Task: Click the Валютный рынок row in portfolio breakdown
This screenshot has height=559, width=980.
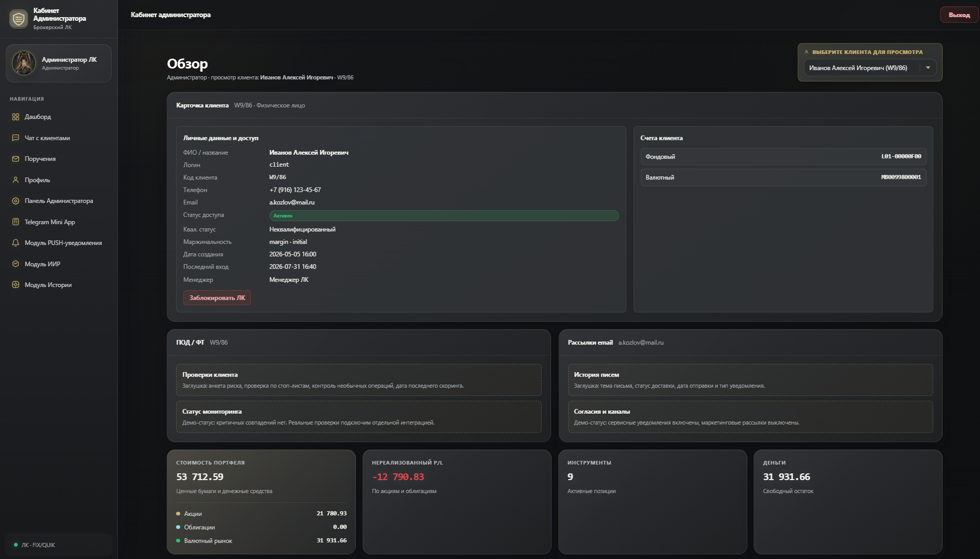Action: click(x=261, y=541)
